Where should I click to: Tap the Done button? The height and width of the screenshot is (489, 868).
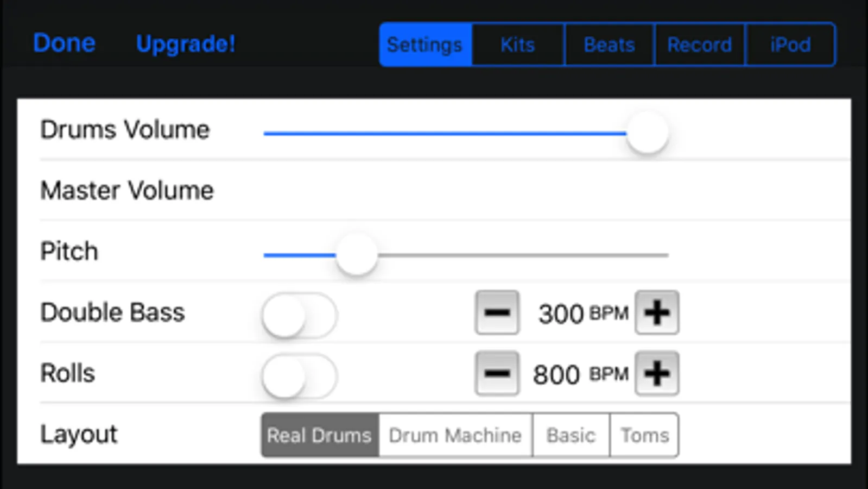pyautogui.click(x=64, y=43)
